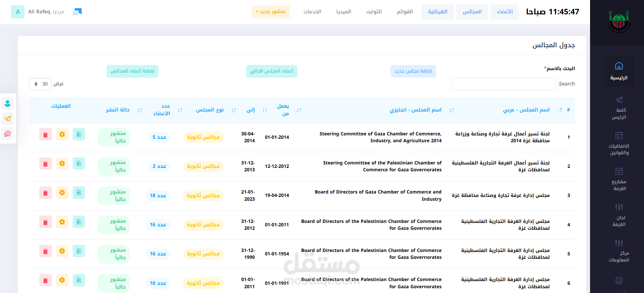644x293 pixels.
Task: Delete council row 3 with the red trash icon
Action: point(45,193)
